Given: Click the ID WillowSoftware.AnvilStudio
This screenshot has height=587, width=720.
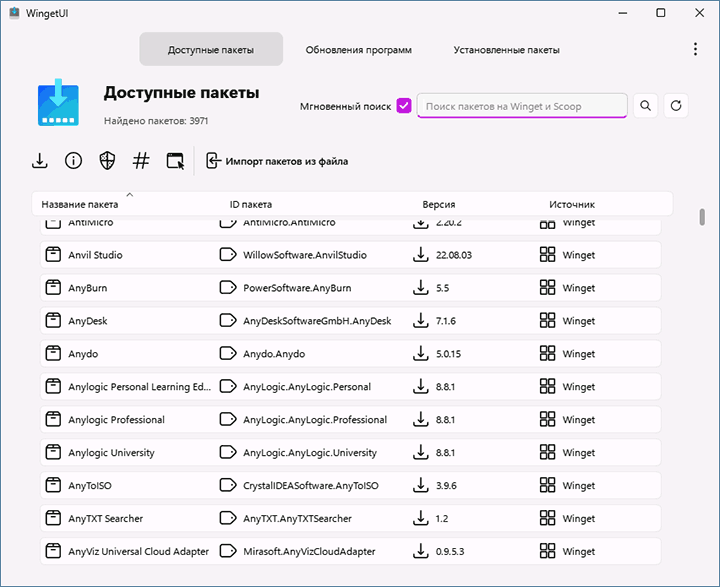Looking at the screenshot, I should tap(305, 255).
